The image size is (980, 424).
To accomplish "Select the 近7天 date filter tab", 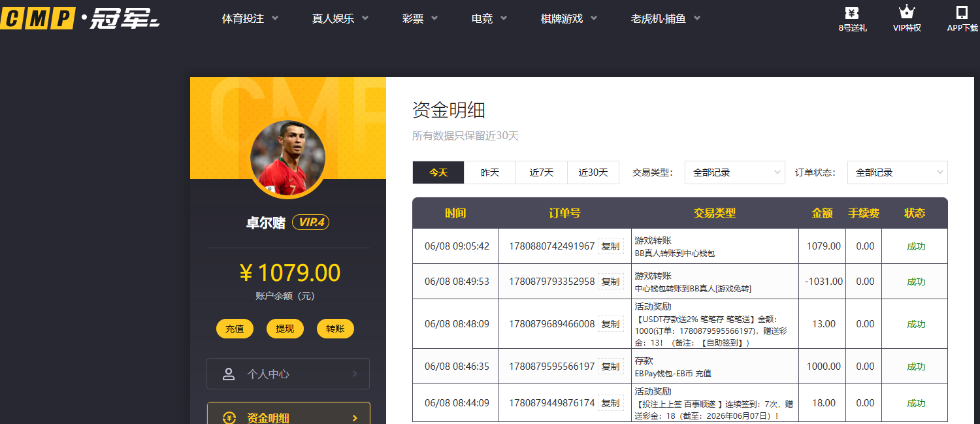I will (542, 172).
